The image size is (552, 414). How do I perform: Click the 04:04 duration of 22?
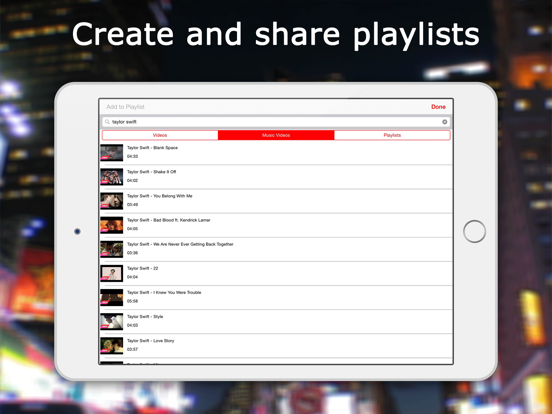(132, 277)
